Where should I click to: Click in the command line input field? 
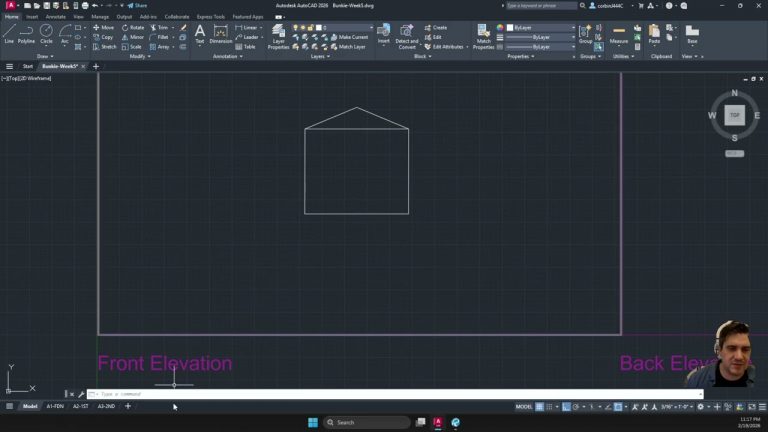[390, 394]
